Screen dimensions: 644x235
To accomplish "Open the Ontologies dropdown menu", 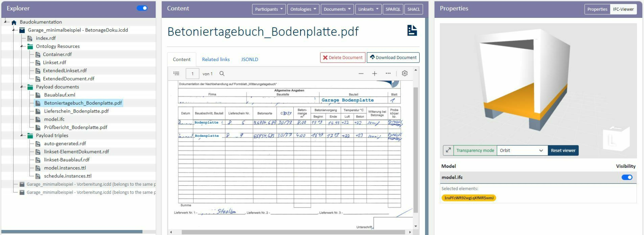I will tap(303, 9).
